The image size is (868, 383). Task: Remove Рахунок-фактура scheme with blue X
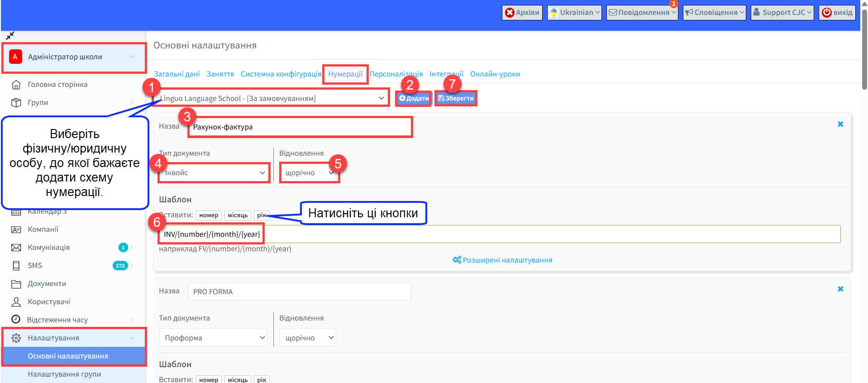(x=840, y=124)
